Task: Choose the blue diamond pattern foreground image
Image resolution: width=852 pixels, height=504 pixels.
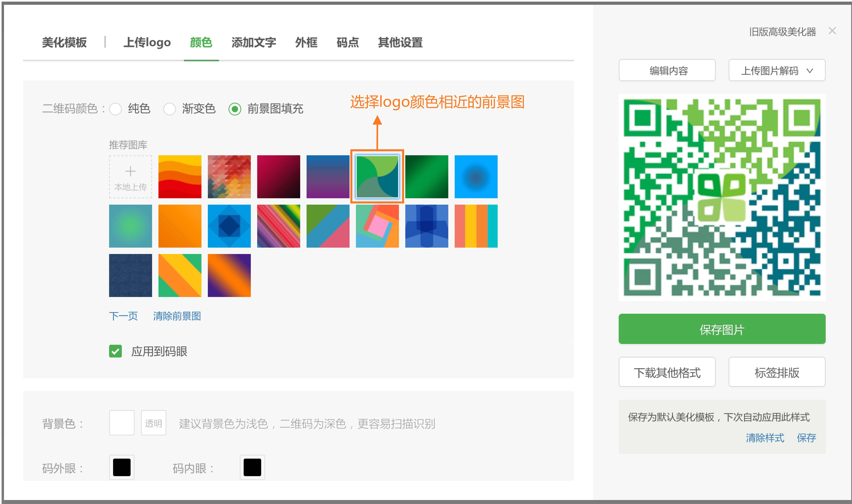Action: click(x=229, y=226)
